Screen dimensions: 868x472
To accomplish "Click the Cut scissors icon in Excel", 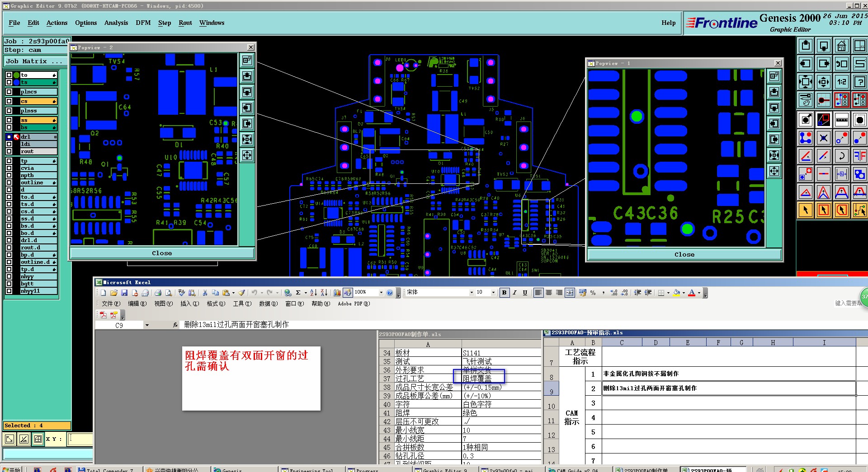I will tap(205, 293).
